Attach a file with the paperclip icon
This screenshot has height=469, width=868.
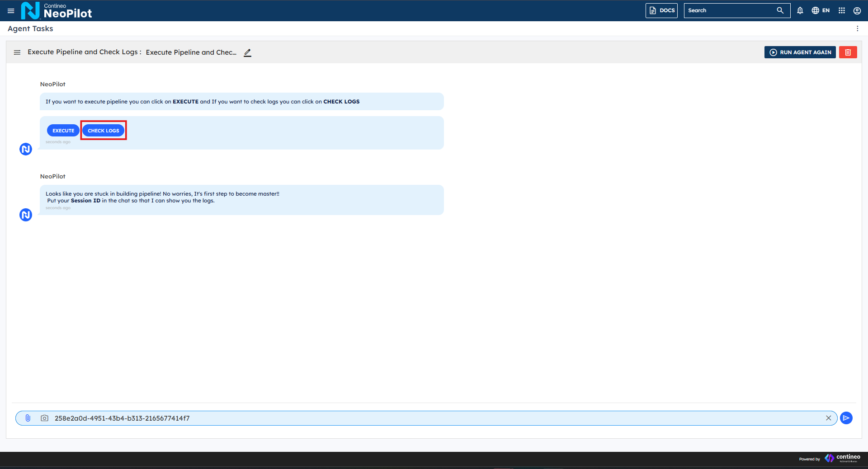click(28, 418)
